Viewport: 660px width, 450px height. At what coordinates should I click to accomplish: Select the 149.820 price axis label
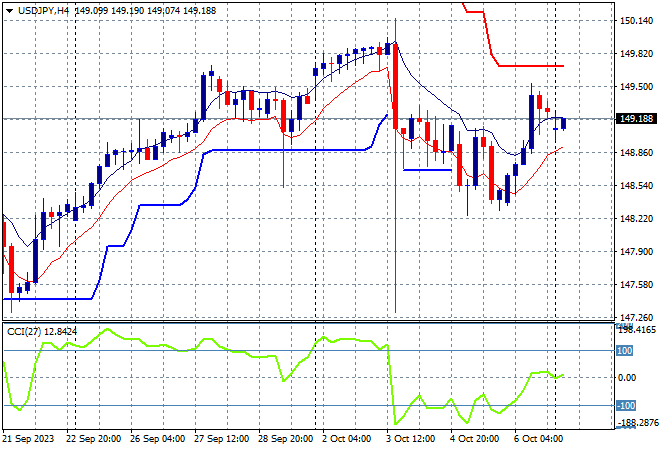coord(636,53)
